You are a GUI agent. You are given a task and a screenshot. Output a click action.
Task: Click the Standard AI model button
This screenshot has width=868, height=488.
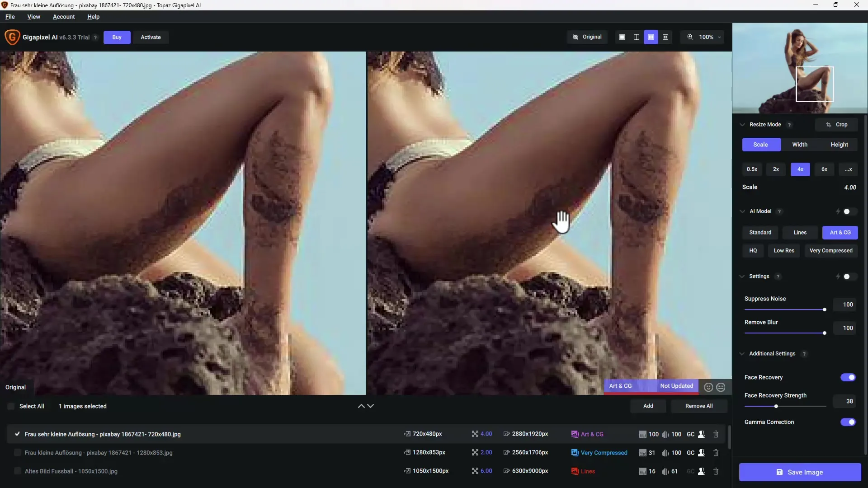760,232
